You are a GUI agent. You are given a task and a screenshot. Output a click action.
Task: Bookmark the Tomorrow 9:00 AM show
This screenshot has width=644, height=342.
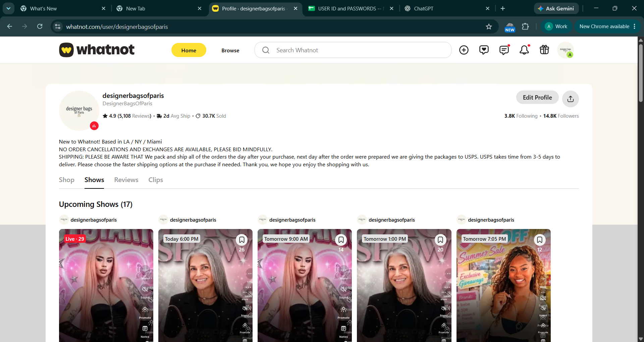(341, 240)
